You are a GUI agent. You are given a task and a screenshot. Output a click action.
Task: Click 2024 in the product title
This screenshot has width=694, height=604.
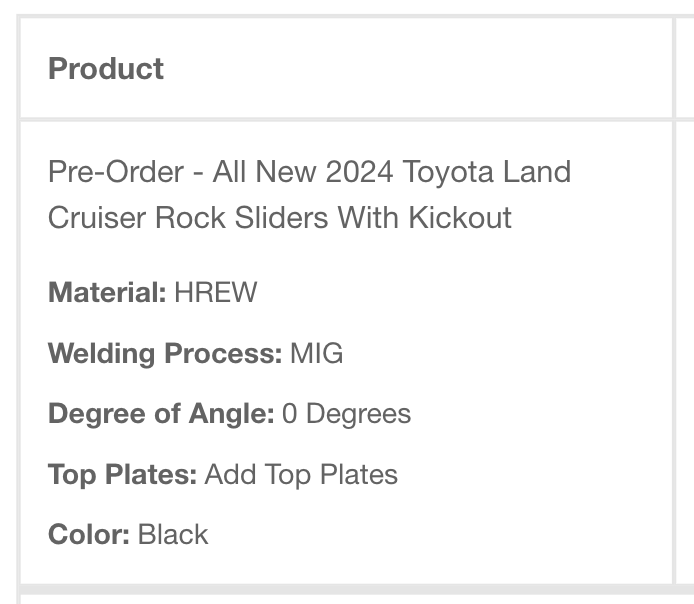(359, 172)
